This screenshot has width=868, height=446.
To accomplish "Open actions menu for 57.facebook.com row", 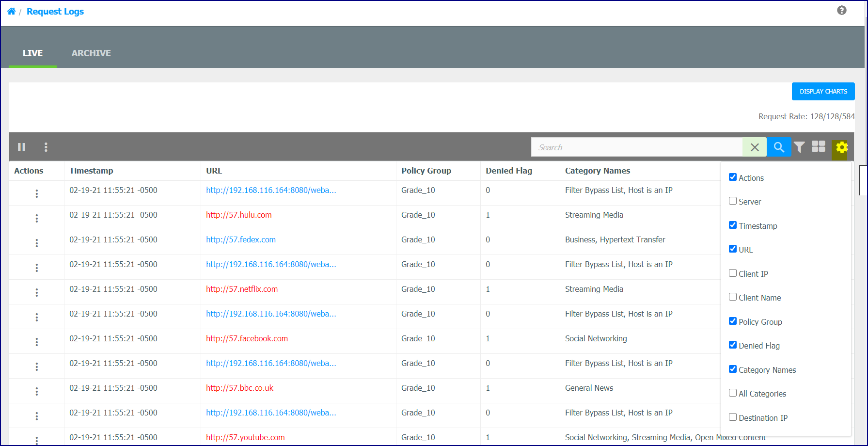I will 36,342.
